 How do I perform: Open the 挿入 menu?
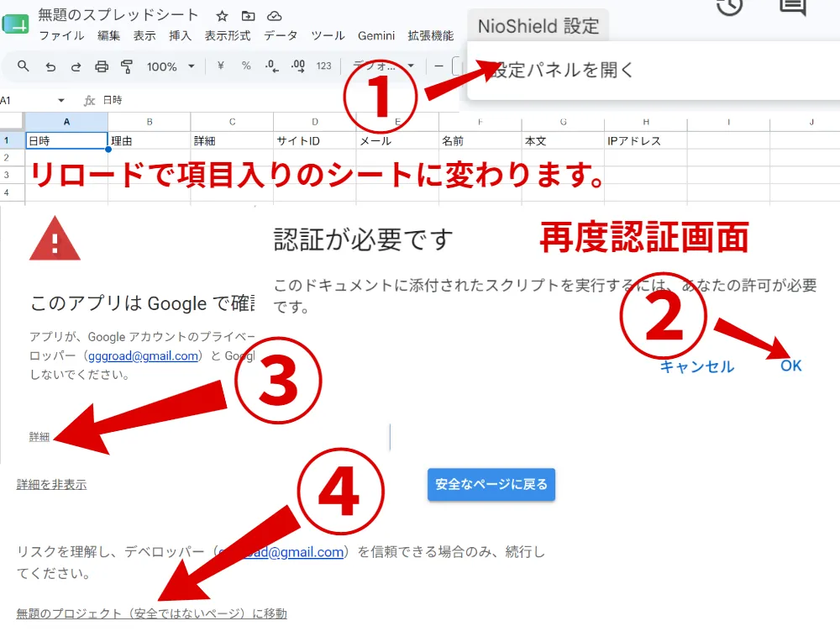click(180, 36)
